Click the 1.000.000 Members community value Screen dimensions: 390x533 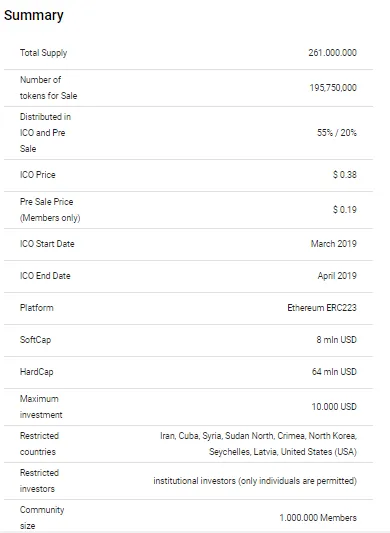click(x=318, y=518)
